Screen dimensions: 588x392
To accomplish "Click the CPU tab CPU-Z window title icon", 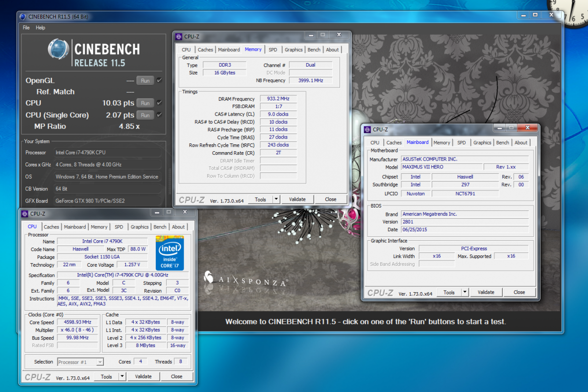I will pyautogui.click(x=25, y=213).
